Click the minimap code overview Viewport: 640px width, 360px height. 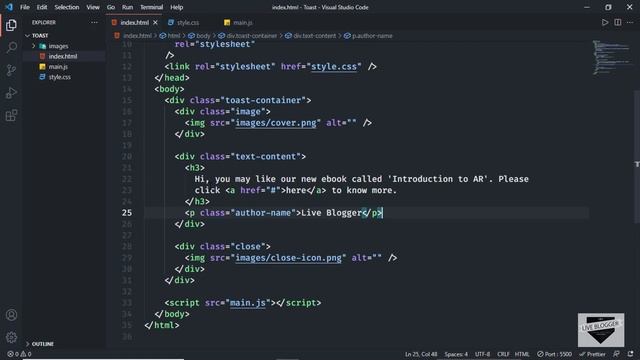pyautogui.click(x=611, y=57)
